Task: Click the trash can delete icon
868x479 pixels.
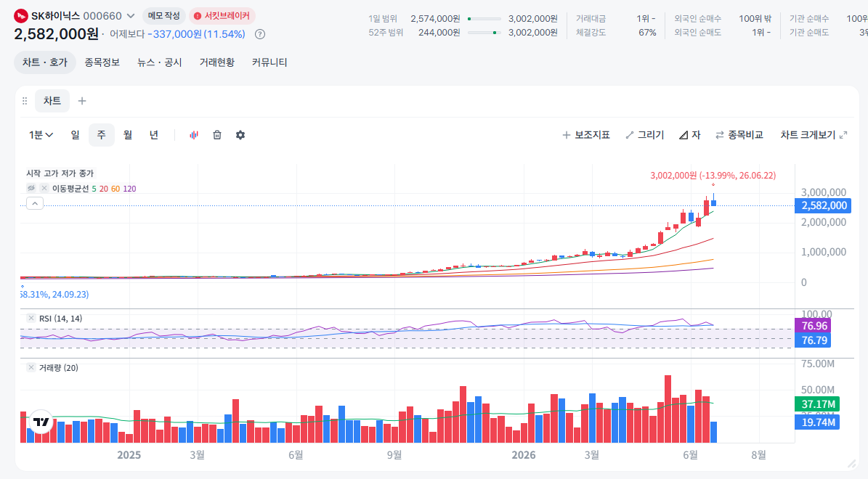Action: [217, 135]
